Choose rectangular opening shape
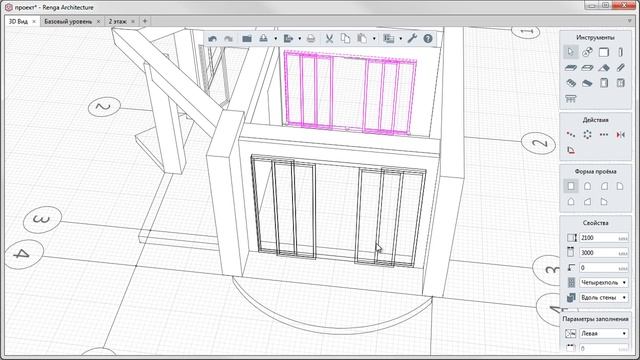The image size is (640, 360). click(x=571, y=186)
